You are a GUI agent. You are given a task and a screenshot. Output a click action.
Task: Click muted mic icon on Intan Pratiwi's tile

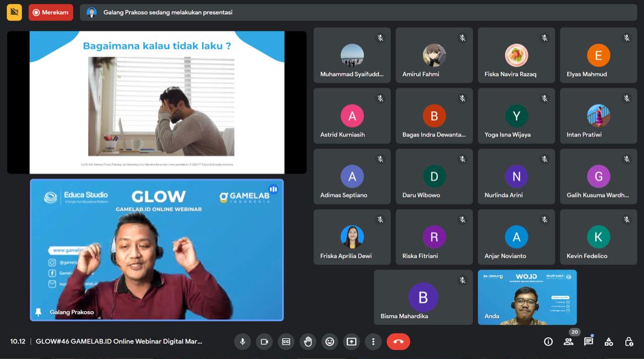627,98
